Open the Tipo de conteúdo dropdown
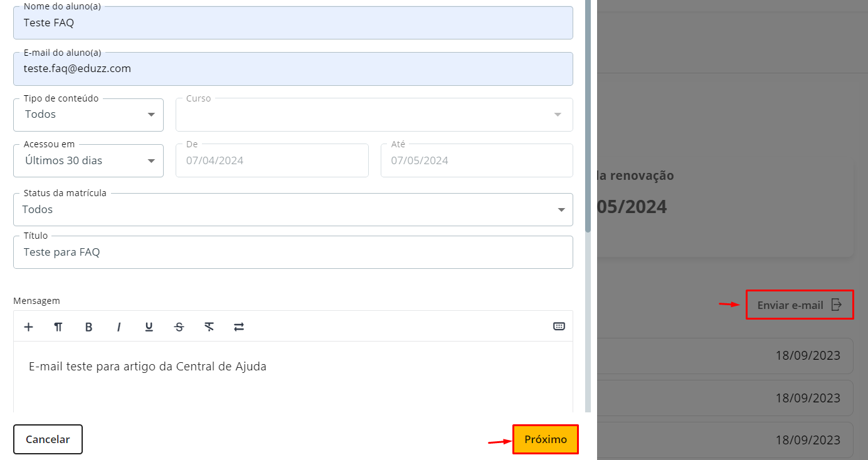868x460 pixels. point(88,115)
